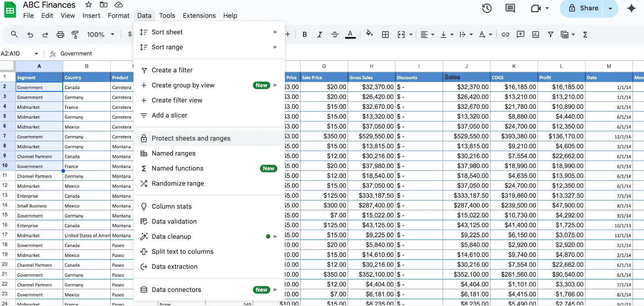Open Named functions
This screenshot has height=306, width=644.
point(209,168)
